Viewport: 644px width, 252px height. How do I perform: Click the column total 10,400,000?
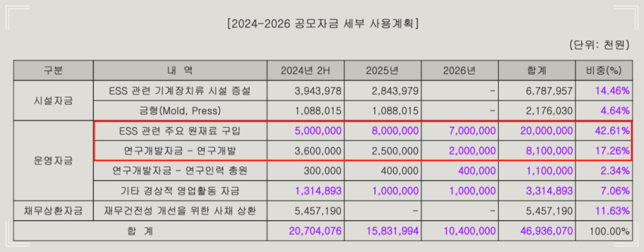tap(469, 231)
